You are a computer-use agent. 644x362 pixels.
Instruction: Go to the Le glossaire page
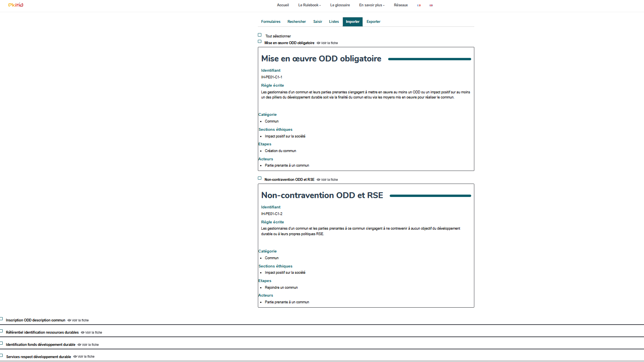tap(340, 5)
